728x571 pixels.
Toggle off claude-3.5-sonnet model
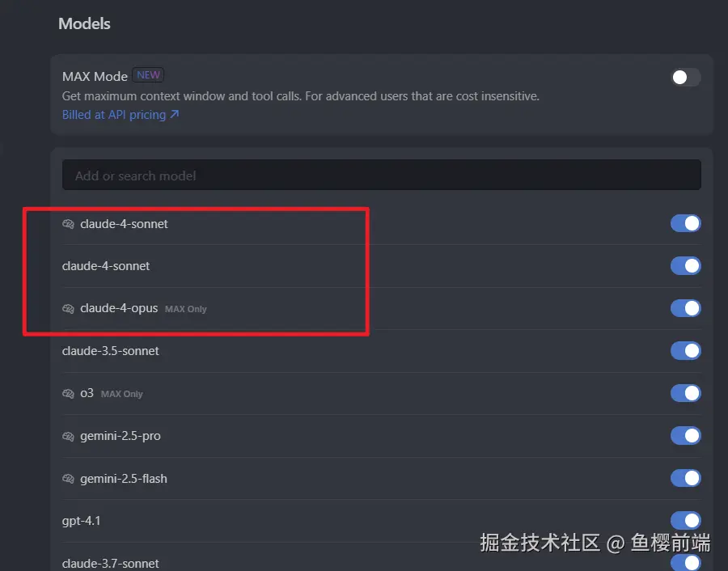686,351
